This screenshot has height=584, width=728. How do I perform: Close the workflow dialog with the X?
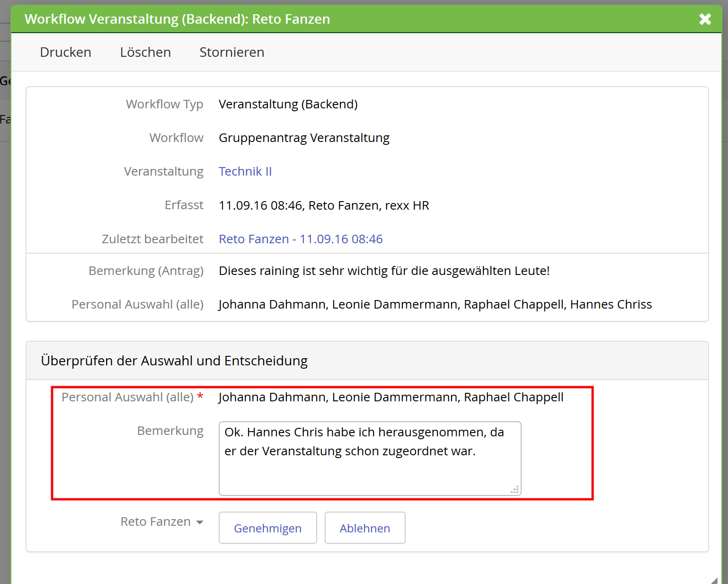coord(705,19)
